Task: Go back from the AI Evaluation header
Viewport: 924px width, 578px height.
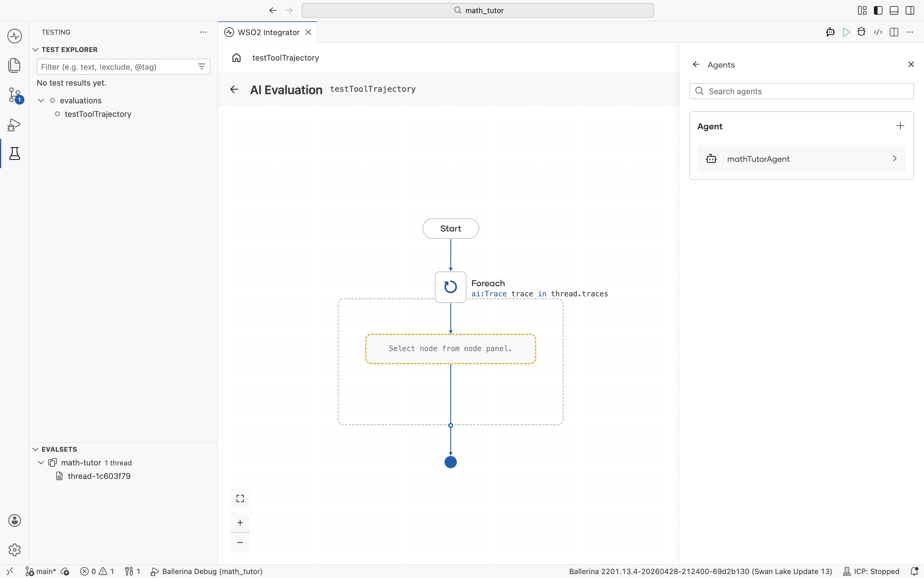Action: 234,89
